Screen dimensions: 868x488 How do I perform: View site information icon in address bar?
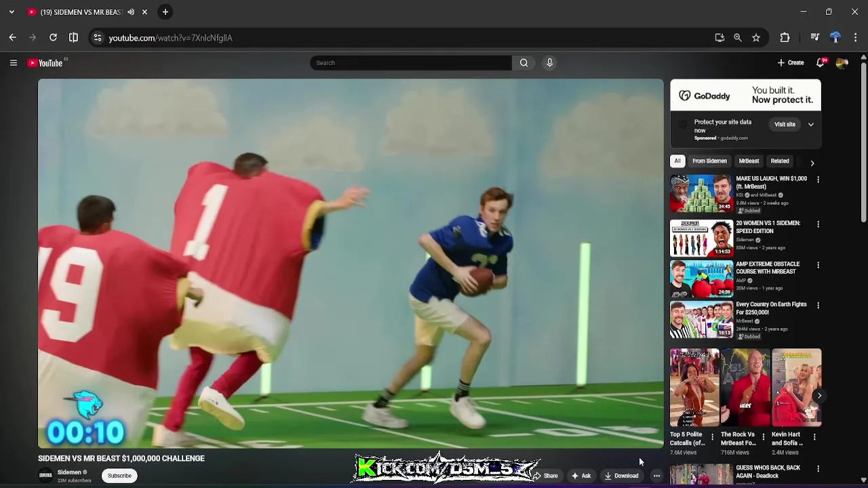click(98, 38)
